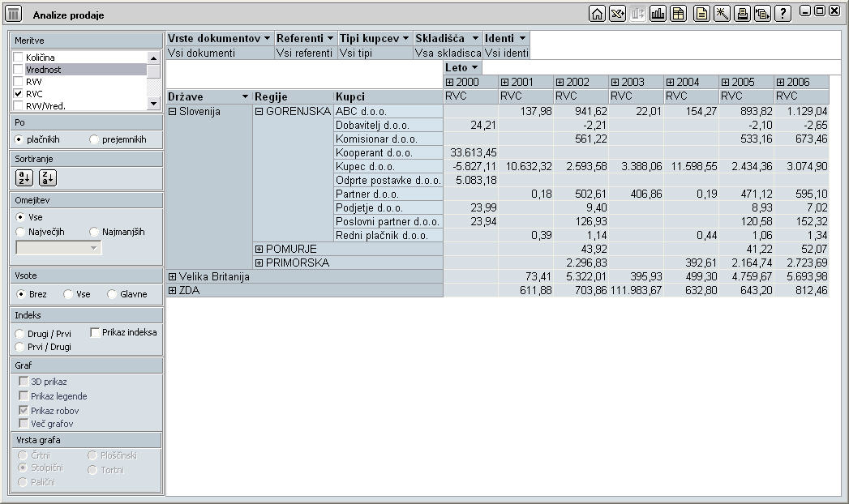Click the Home icon in the toolbar
Viewport: 849px width, 504px height.
point(597,14)
